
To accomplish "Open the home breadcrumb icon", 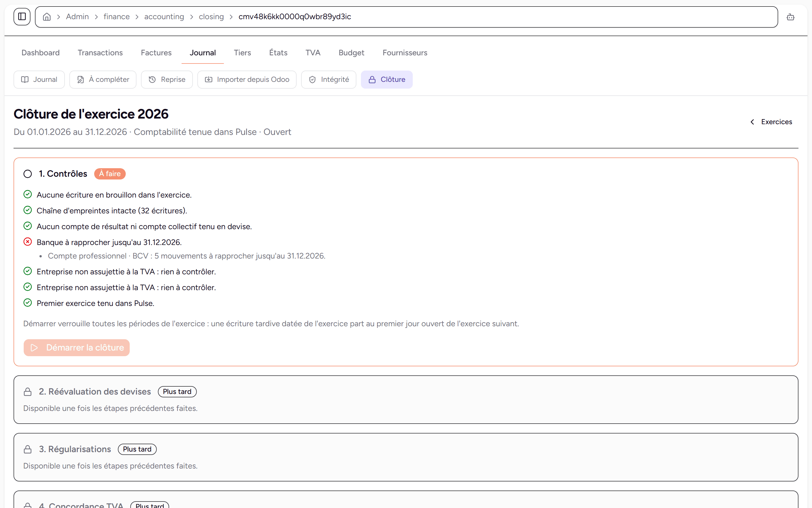I will point(47,17).
